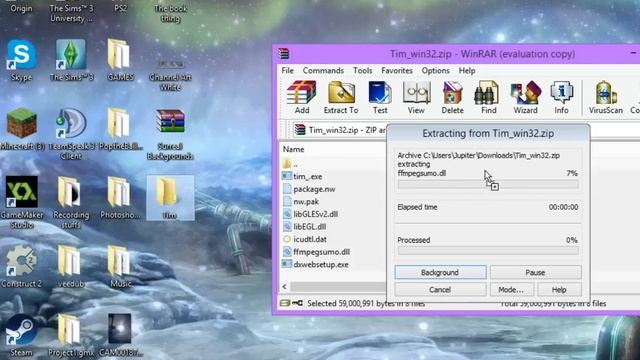The height and width of the screenshot is (360, 640).
Task: Click the horizontal scrollbar left arrow
Action: click(x=284, y=287)
